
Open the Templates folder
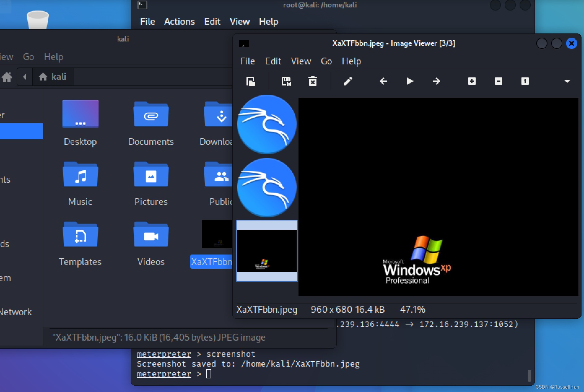coord(80,244)
